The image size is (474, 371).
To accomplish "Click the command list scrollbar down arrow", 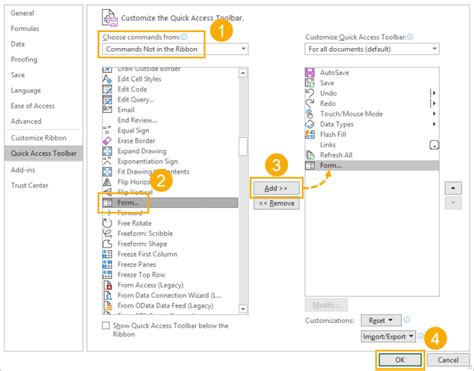I will click(243, 309).
